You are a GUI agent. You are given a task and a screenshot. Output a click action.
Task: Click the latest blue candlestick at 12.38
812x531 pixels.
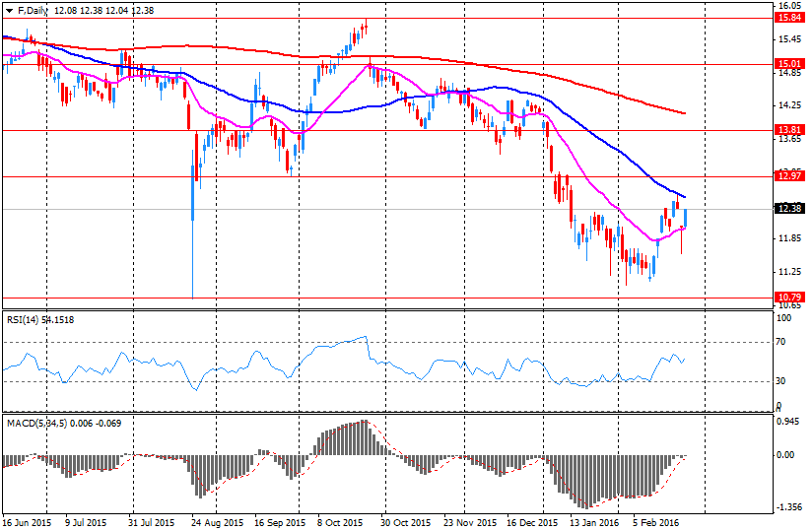click(x=686, y=218)
